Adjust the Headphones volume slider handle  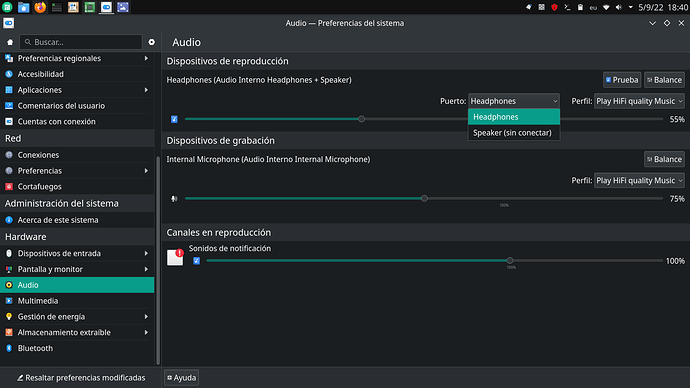point(361,119)
